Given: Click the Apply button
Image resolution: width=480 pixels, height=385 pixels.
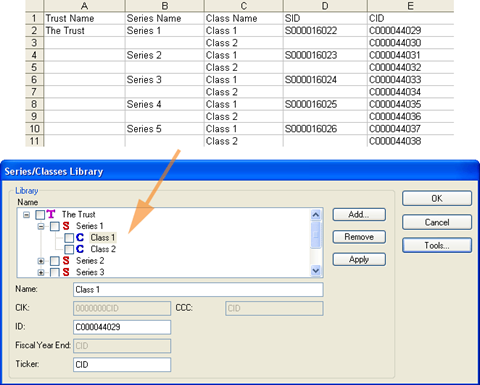Looking at the screenshot, I should pyautogui.click(x=359, y=259).
